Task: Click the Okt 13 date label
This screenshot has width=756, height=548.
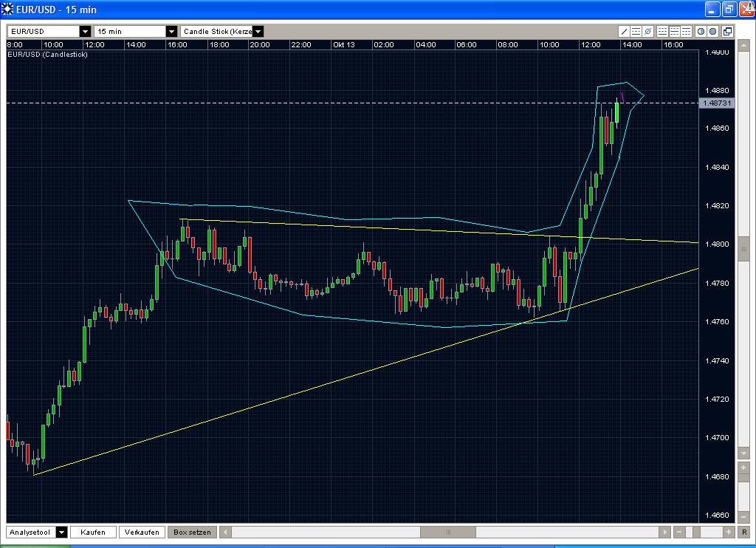Action: pyautogui.click(x=344, y=45)
